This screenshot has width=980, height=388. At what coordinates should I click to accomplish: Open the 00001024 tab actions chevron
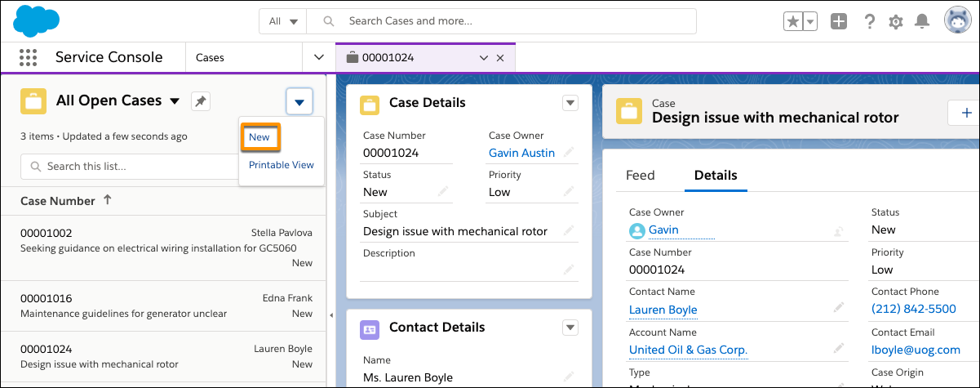pos(483,58)
